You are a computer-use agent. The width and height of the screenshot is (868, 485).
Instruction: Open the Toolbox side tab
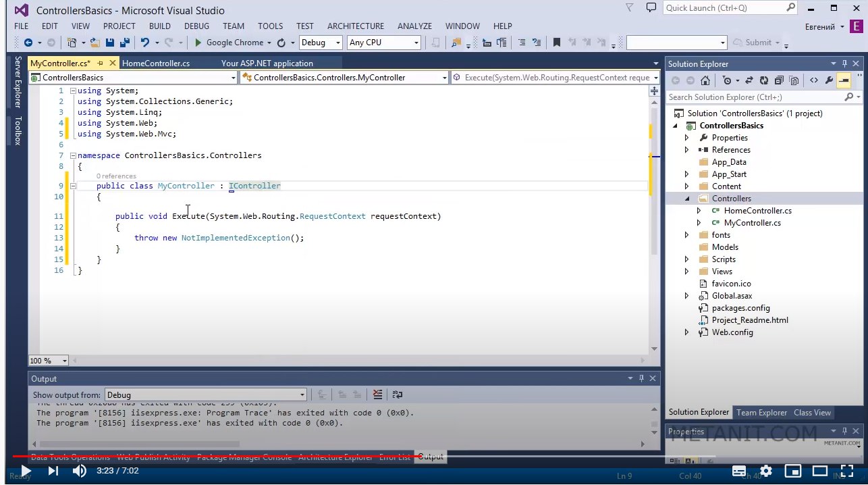click(x=18, y=130)
